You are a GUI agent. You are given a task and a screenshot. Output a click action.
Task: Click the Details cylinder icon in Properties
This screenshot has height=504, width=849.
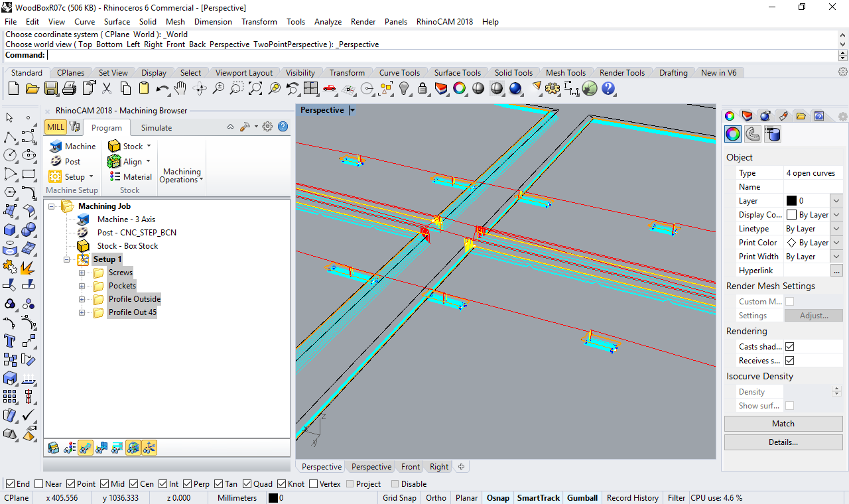(772, 134)
